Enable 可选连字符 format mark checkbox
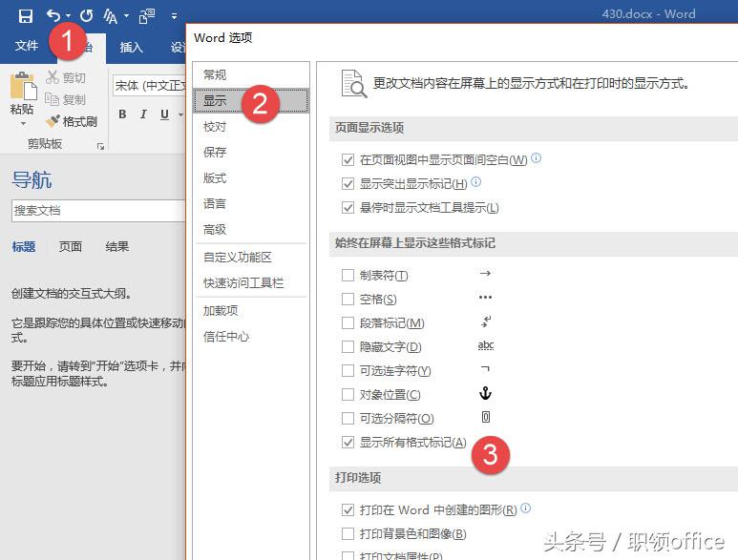The image size is (738, 560). click(x=348, y=370)
